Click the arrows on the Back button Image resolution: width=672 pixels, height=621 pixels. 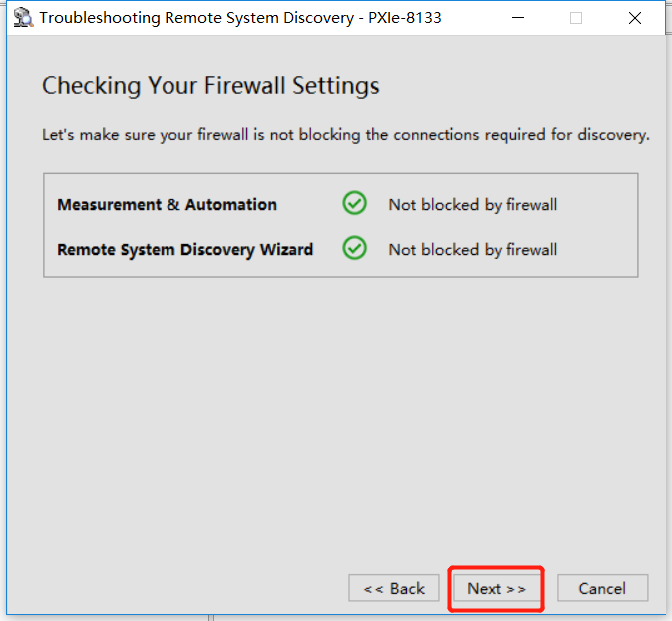tap(373, 589)
